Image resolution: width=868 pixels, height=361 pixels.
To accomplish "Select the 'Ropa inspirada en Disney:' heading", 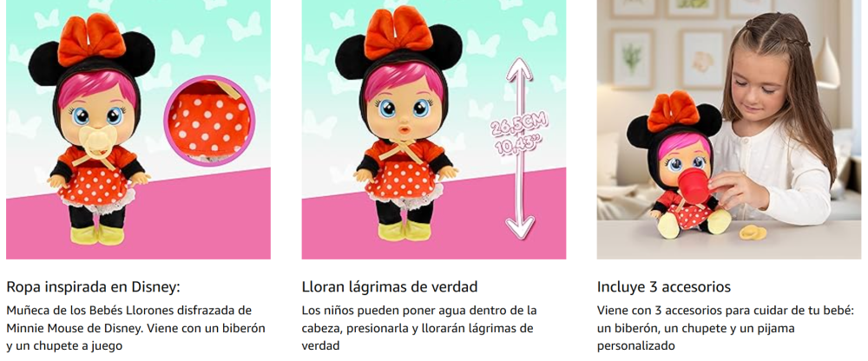I will pos(94,287).
